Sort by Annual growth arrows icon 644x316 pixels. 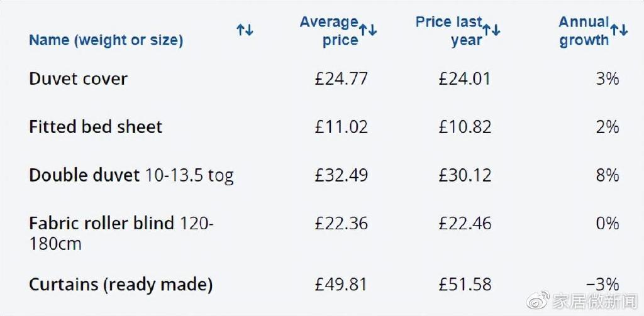[x=619, y=30]
